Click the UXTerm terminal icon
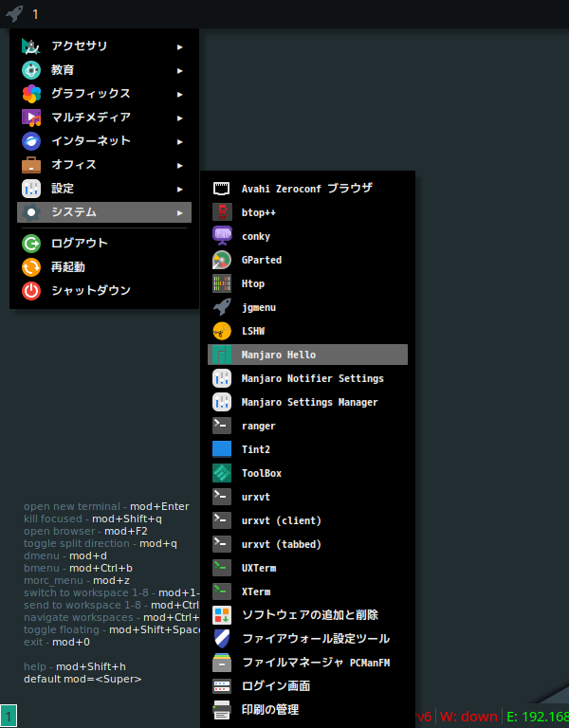569x728 pixels. point(222,568)
